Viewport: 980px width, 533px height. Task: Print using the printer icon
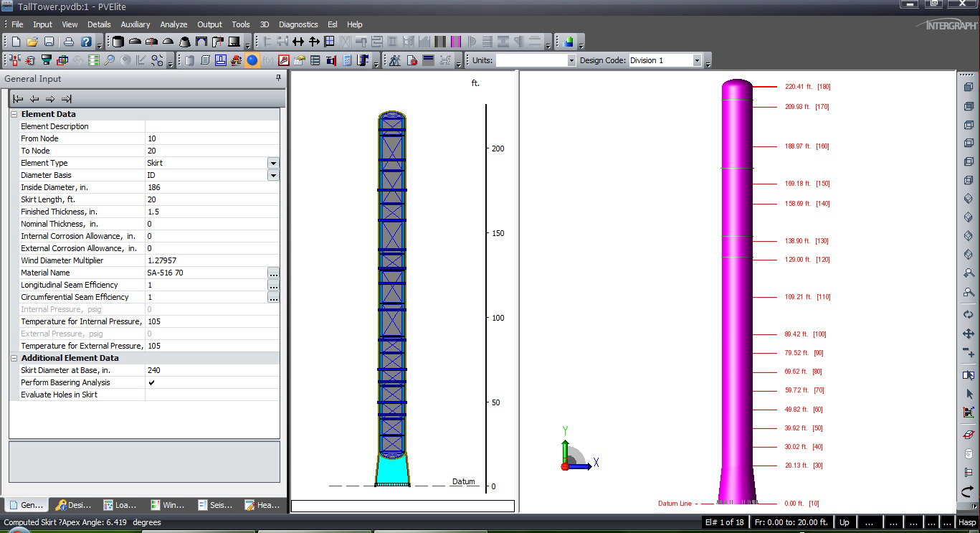coord(69,42)
